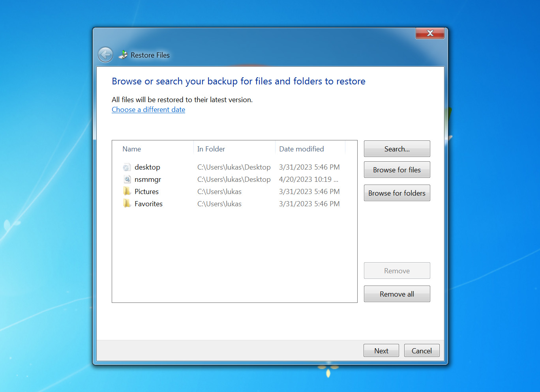
Task: Click the Restore Files wizard icon
Action: (x=123, y=55)
